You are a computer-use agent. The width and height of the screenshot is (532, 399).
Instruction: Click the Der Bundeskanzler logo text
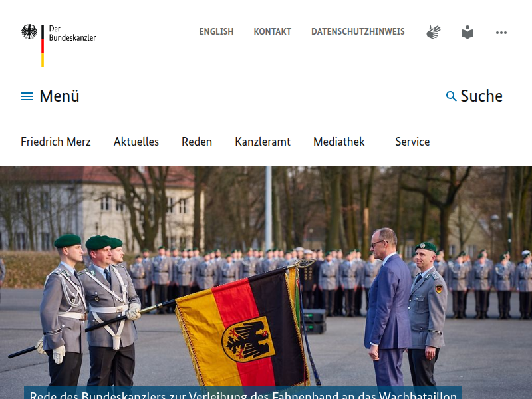point(72,33)
